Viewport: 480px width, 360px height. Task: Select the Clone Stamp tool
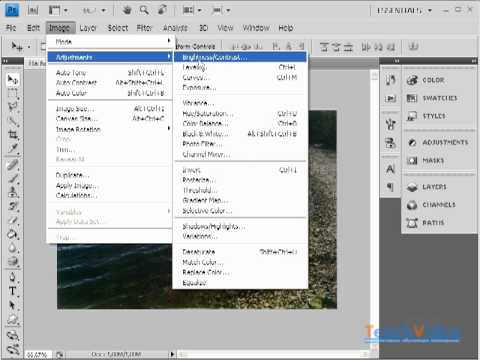click(x=13, y=192)
